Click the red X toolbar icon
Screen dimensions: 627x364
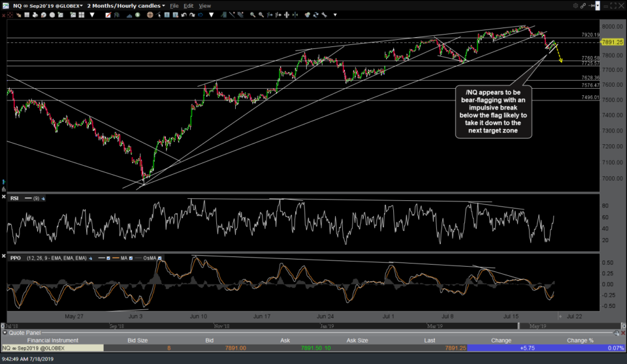point(4,15)
